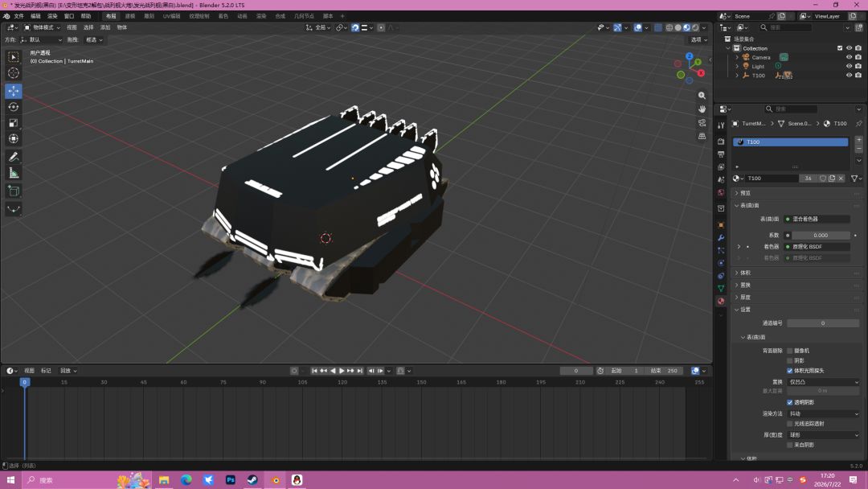Select the Scale tool
The image size is (868, 489).
coord(14,123)
